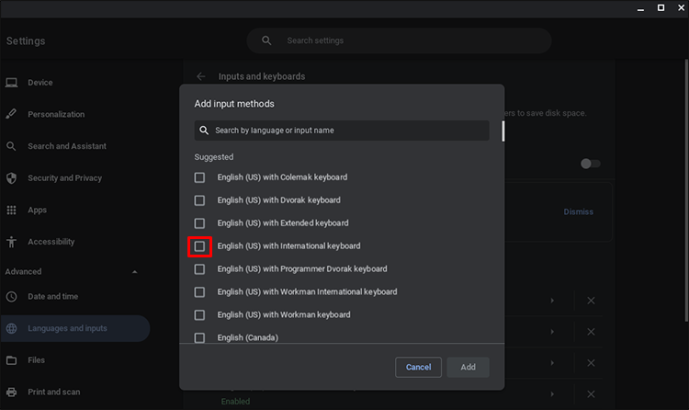Click the Search settings field
This screenshot has width=689, height=410.
tap(399, 41)
